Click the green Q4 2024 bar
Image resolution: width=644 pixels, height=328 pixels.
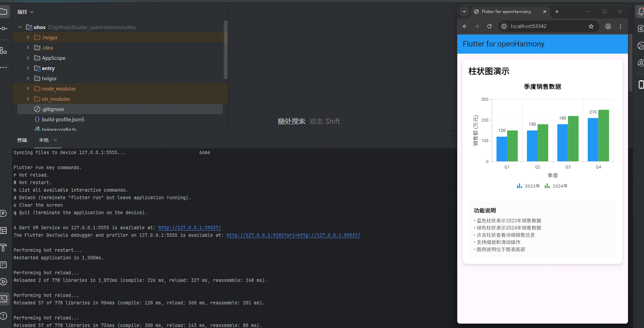point(604,136)
